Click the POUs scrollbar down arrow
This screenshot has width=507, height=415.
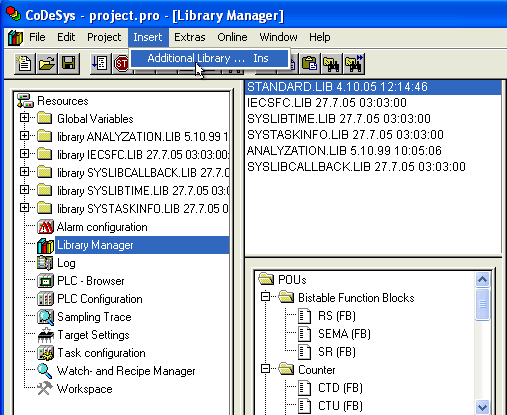(x=482, y=407)
